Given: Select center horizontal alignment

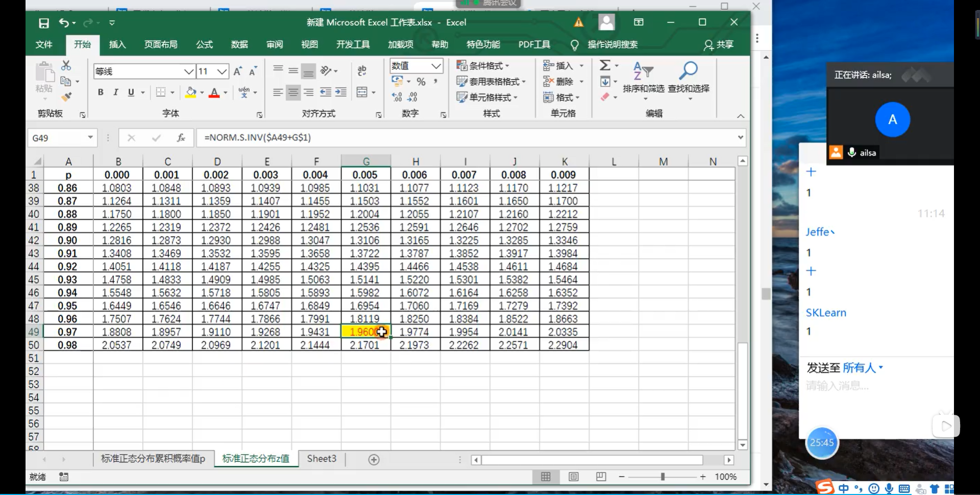Looking at the screenshot, I should click(293, 92).
